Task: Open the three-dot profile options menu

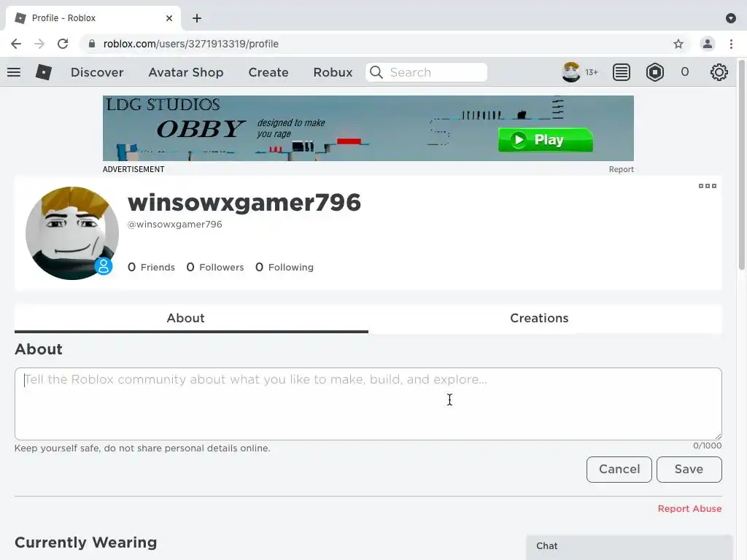Action: (708, 186)
